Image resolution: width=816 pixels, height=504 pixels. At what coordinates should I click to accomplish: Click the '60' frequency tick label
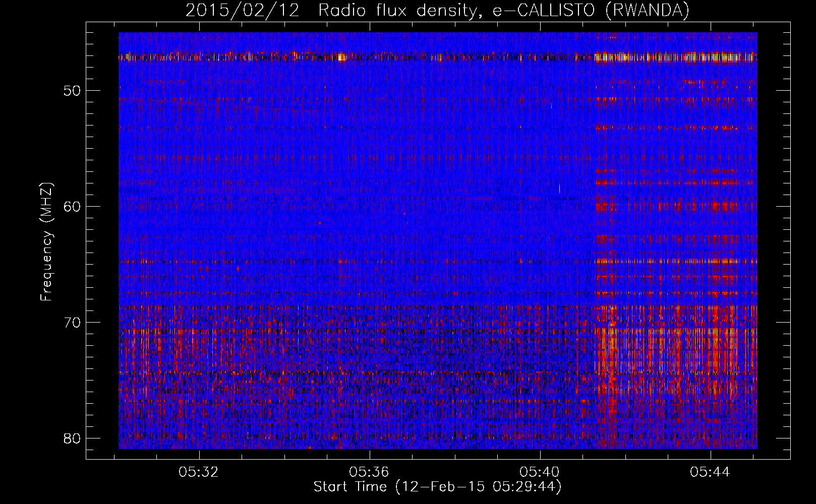[73, 207]
